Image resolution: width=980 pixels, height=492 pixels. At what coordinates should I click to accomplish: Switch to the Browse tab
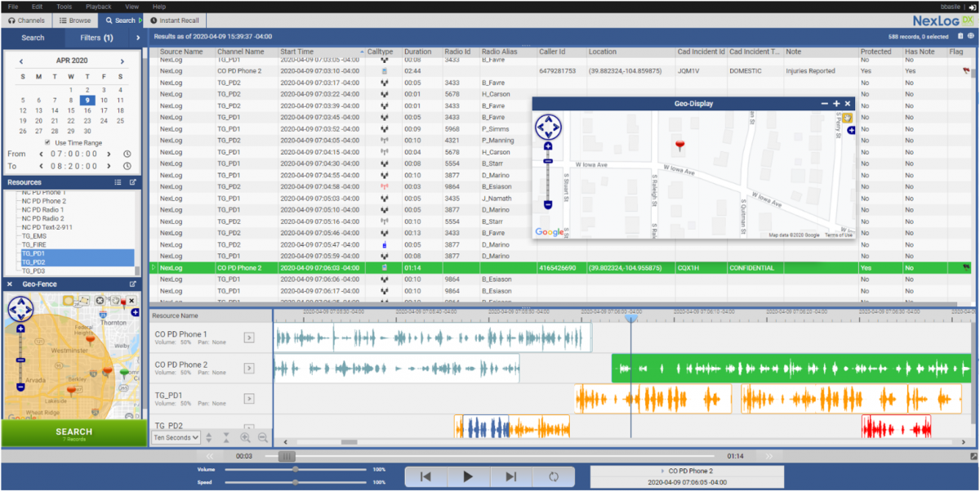(x=74, y=20)
